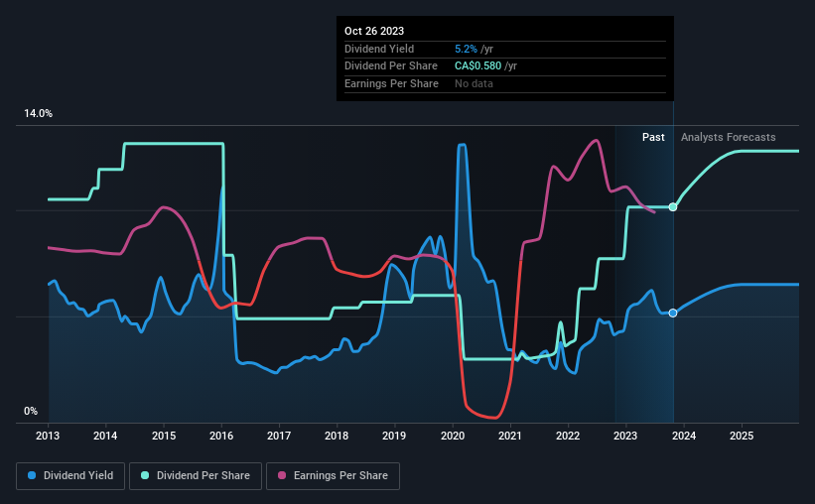Click the blue dividend yield data point marker
This screenshot has width=815, height=504.
click(673, 313)
